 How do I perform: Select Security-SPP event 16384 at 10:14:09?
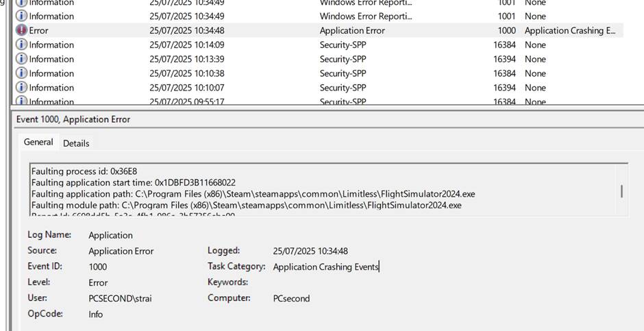tap(319, 45)
